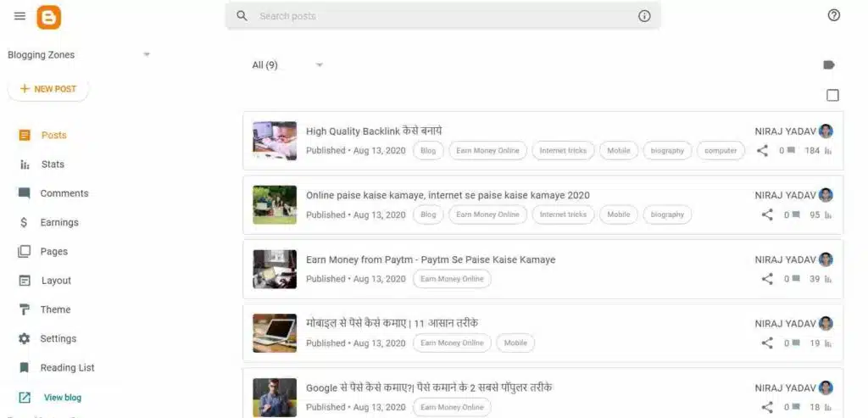
Task: Open the Comments section
Action: point(64,193)
